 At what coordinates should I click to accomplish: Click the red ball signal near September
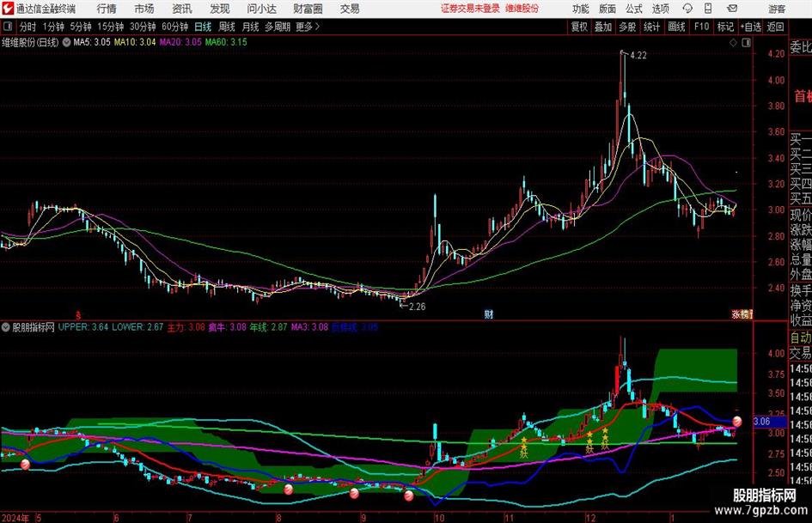coord(354,493)
